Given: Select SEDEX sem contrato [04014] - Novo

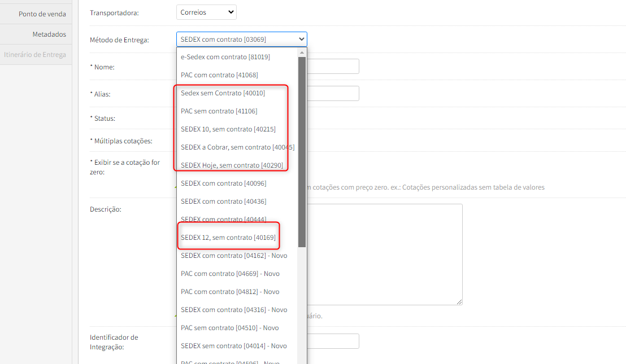Looking at the screenshot, I should tap(237, 346).
